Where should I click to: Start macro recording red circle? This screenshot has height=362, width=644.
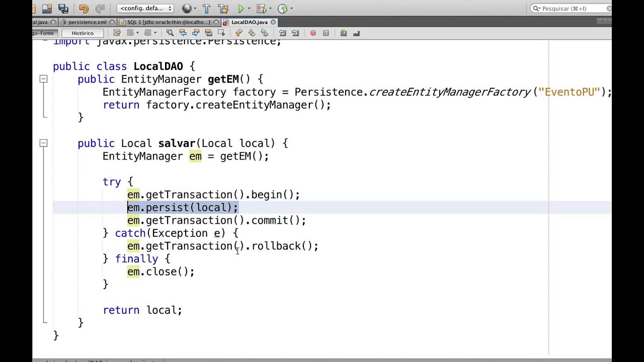tap(313, 33)
